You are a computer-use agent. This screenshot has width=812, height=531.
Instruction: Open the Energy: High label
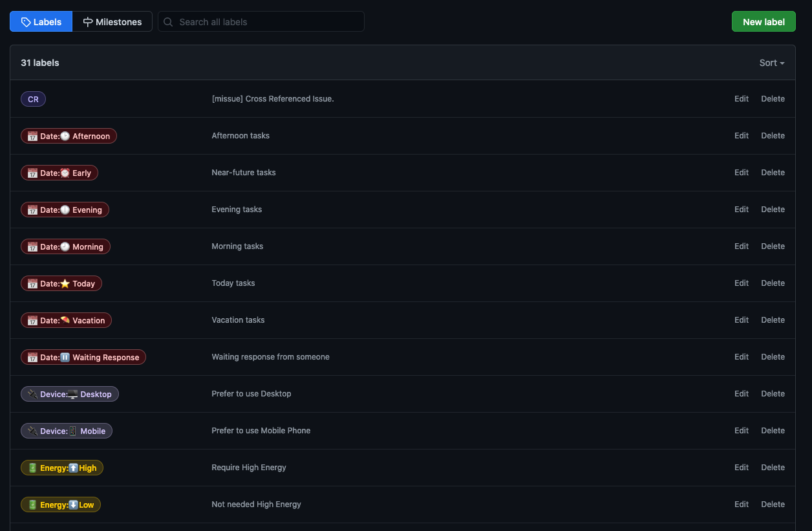(x=62, y=468)
